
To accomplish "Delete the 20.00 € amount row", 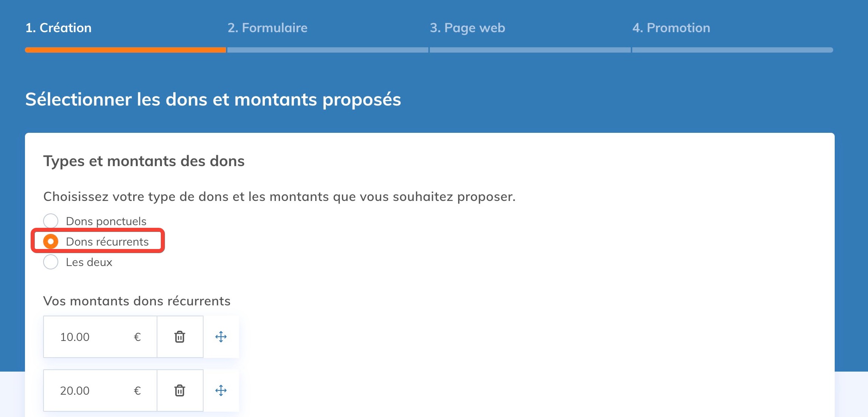I will (180, 391).
